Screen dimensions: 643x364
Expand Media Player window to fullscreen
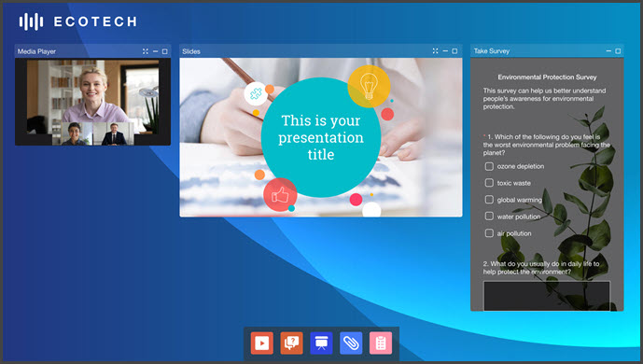pos(146,51)
